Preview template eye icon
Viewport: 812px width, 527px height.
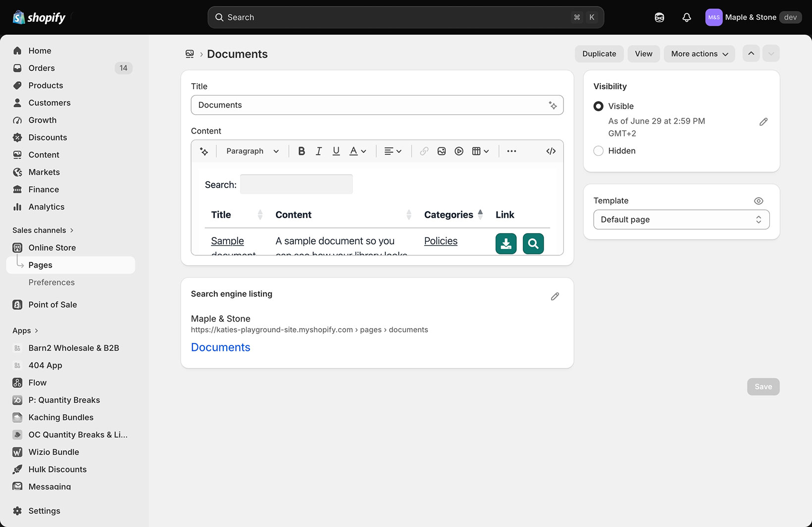(x=759, y=201)
